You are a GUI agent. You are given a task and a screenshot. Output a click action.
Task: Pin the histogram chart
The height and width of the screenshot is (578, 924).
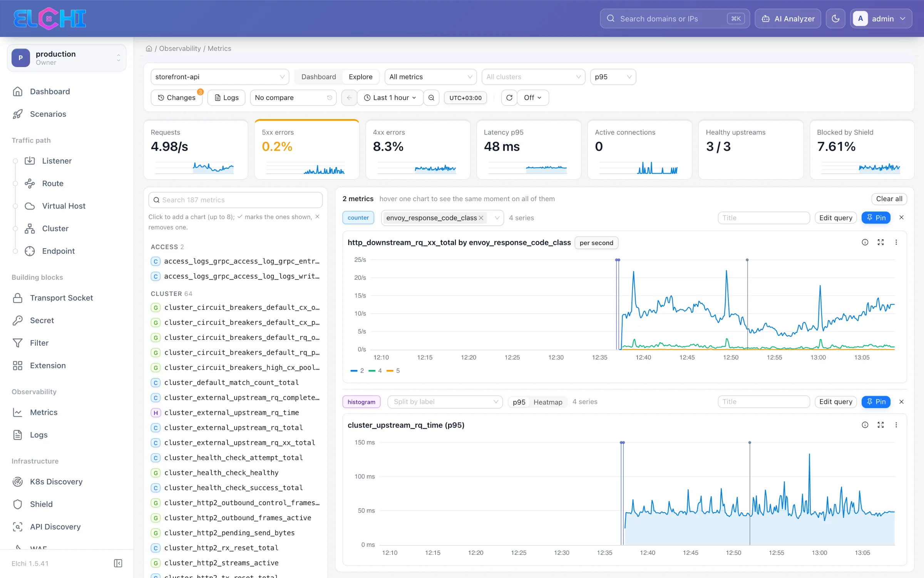876,402
